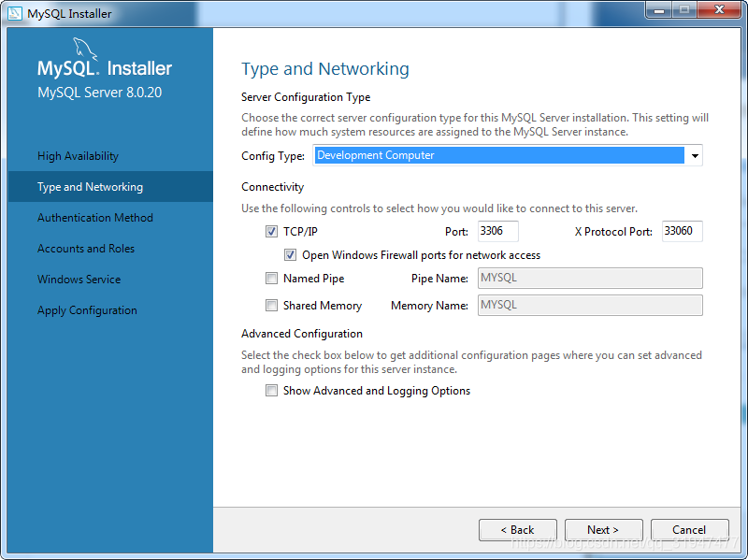748x560 pixels.
Task: Select the Development Computer combo box
Action: point(508,155)
